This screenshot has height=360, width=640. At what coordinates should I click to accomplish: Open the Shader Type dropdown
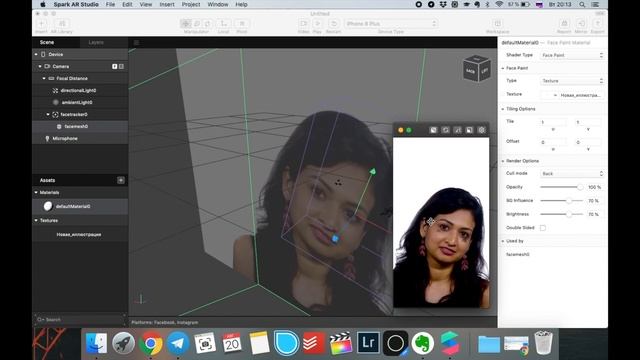click(x=572, y=55)
